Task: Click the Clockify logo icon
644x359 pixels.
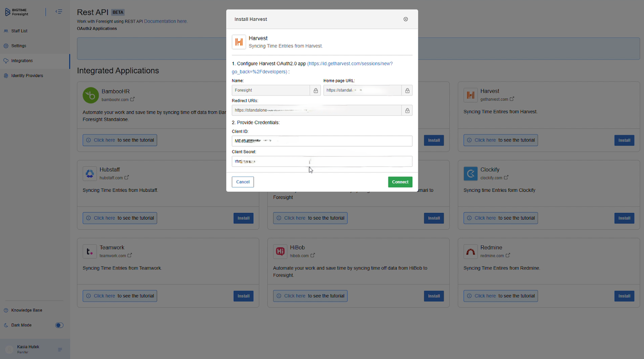Action: 471,174
